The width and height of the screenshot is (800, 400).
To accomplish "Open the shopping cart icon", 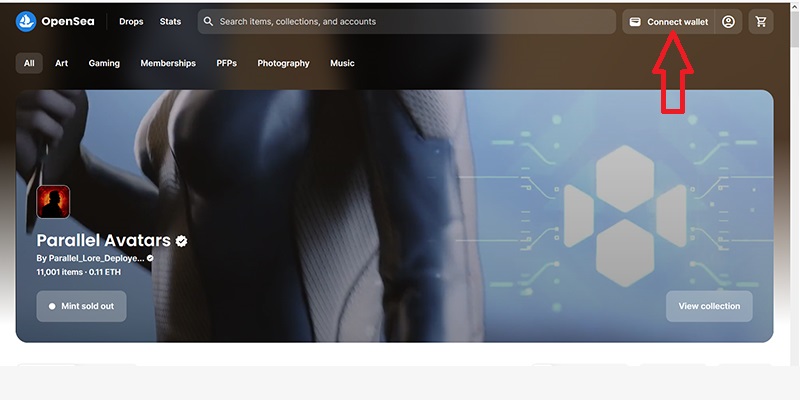I will click(761, 21).
